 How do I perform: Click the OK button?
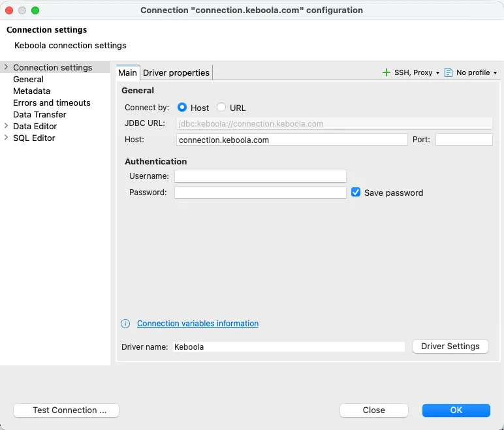[456, 410]
